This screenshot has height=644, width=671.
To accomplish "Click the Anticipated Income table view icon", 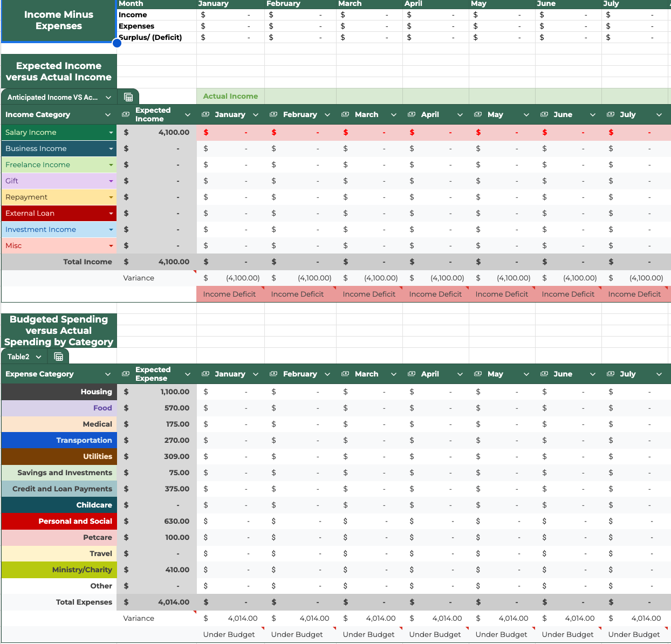I will (128, 97).
